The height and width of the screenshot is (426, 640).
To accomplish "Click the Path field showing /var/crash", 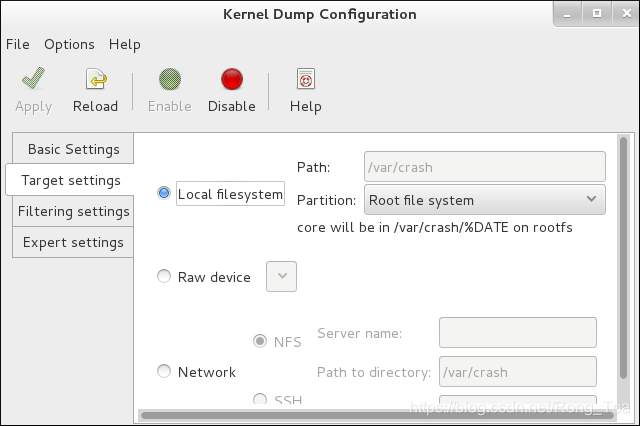I will click(484, 166).
